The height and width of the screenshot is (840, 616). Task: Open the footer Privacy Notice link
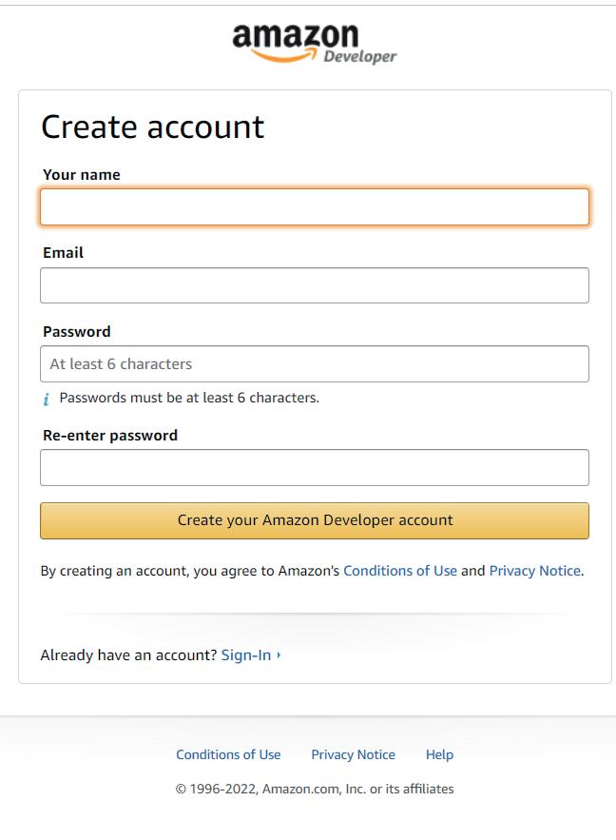tap(353, 754)
